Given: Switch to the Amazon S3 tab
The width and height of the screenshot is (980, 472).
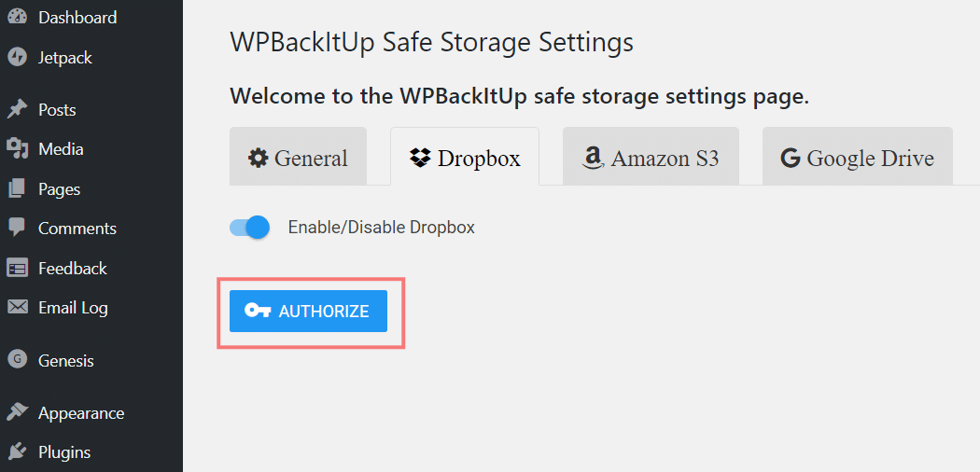Looking at the screenshot, I should click(x=651, y=157).
